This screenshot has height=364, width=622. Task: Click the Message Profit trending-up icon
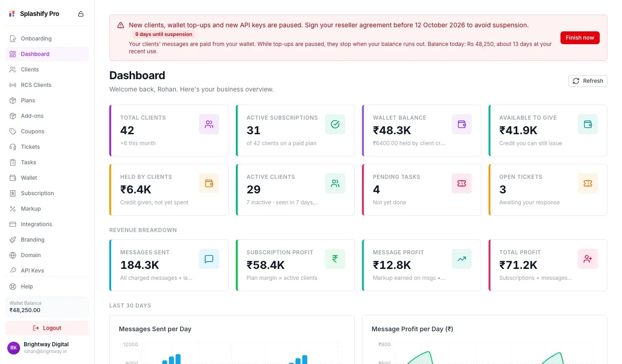click(x=462, y=259)
